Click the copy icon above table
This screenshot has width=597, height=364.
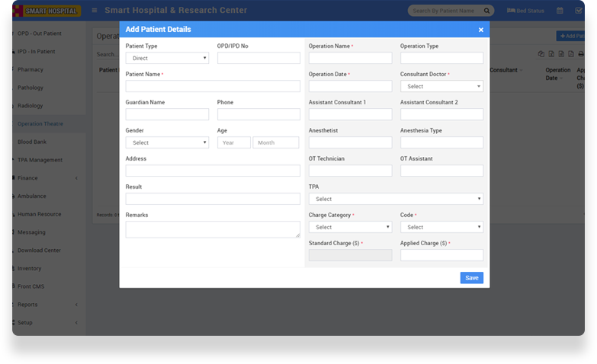pyautogui.click(x=541, y=54)
